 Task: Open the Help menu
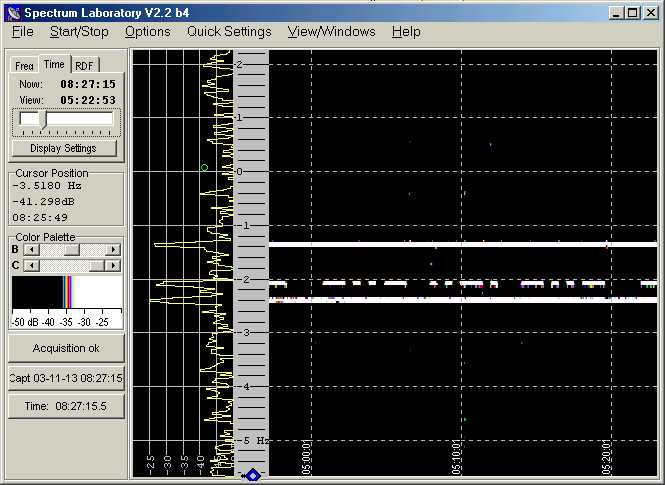[x=406, y=32]
